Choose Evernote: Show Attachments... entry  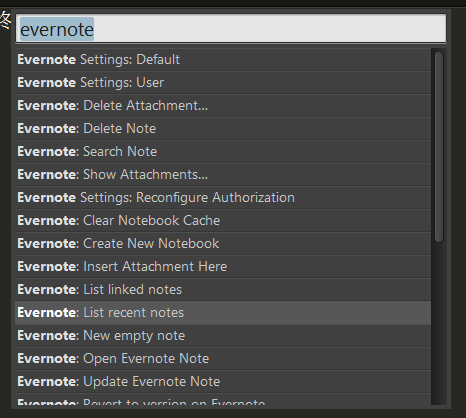[223, 174]
